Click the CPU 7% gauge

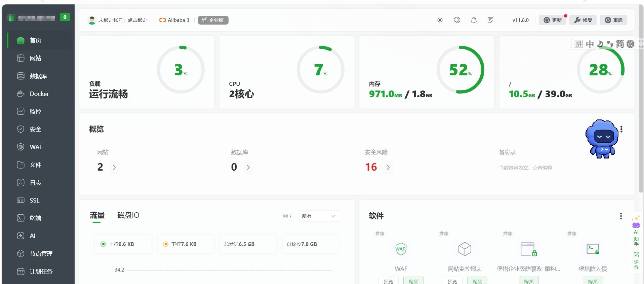[321, 70]
